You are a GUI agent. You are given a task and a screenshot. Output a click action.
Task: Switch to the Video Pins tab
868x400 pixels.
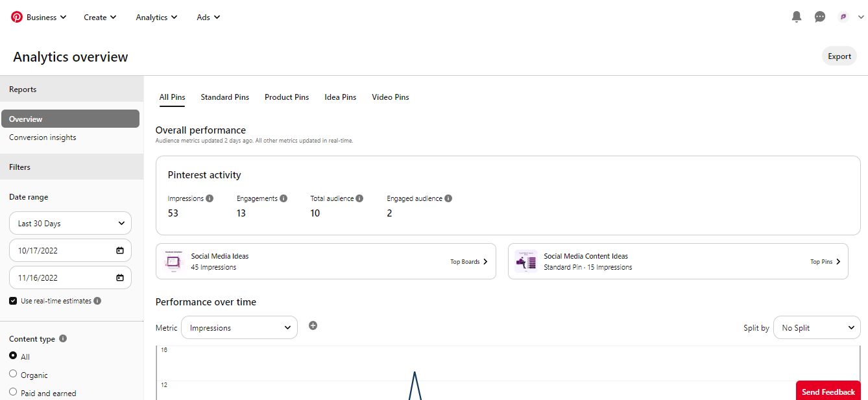pos(391,97)
